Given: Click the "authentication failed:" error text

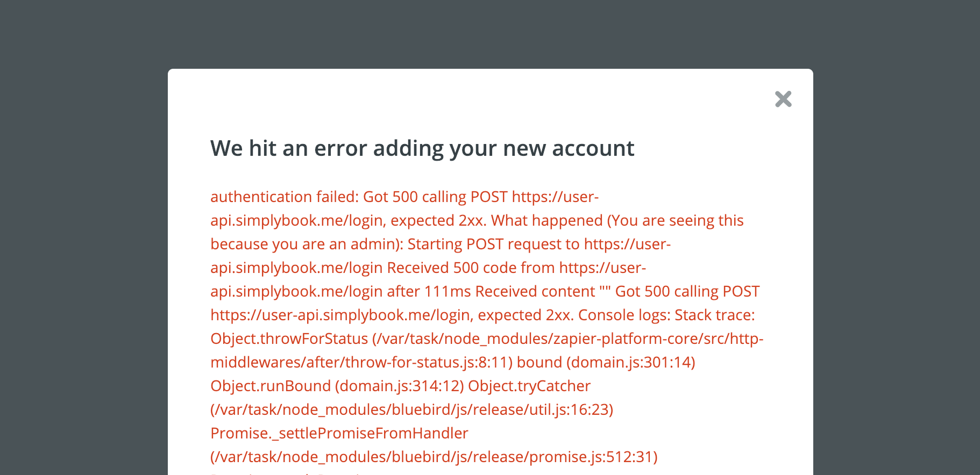Looking at the screenshot, I should [285, 197].
